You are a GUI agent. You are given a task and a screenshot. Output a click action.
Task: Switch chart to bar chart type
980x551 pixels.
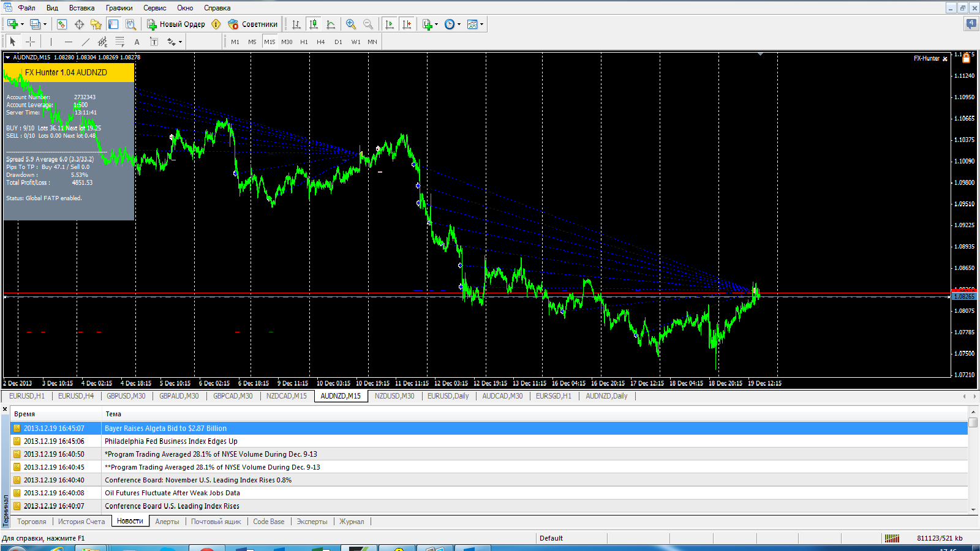pyautogui.click(x=296, y=24)
